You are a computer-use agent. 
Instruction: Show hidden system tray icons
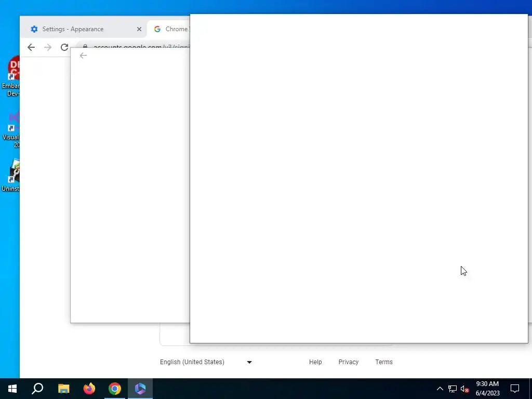click(x=440, y=389)
